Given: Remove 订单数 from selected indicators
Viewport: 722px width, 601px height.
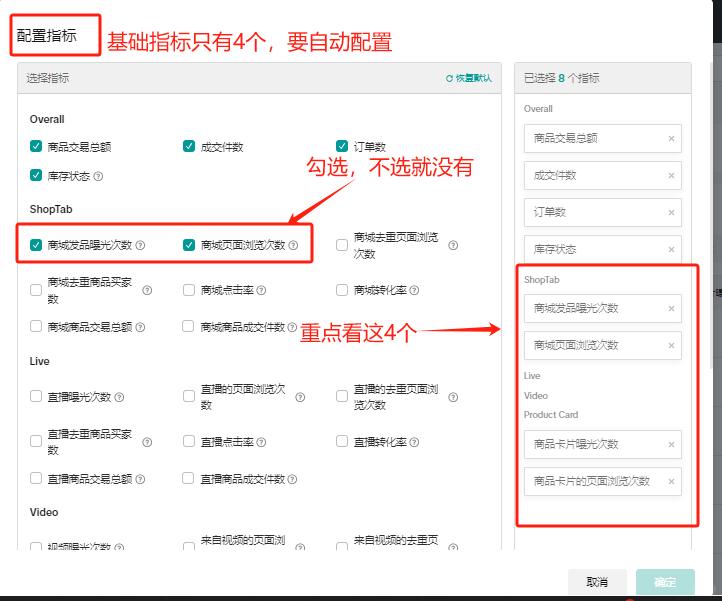Looking at the screenshot, I should [671, 212].
